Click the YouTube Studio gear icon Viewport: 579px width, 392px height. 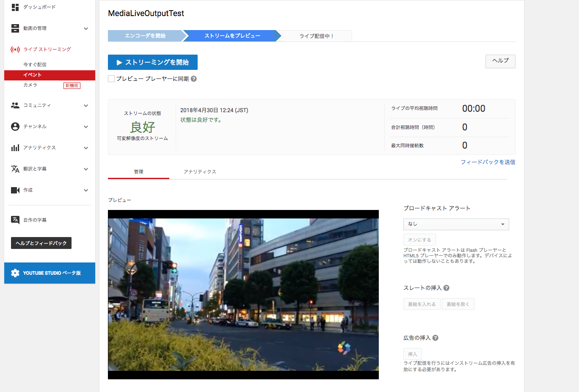(x=15, y=273)
